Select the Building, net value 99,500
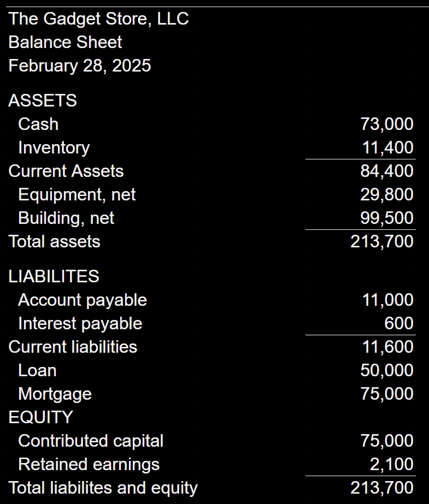This screenshot has width=429, height=504. [x=387, y=218]
